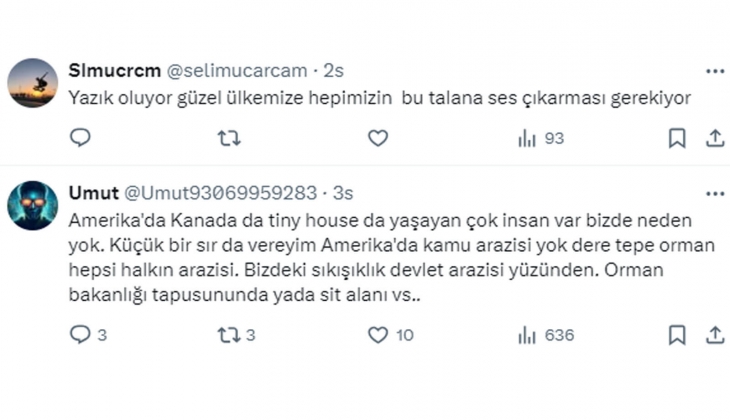Open more options for Slmucrcm's tweet
The height and width of the screenshot is (420, 730).
tap(715, 72)
